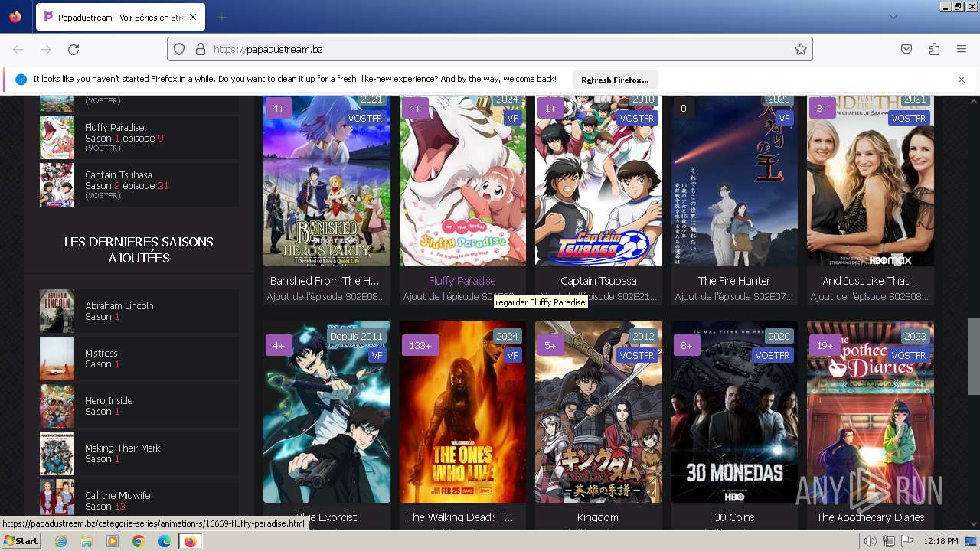Click the Captain Tsubasa title link under poster
Viewport: 980px width, 551px height.
(x=599, y=281)
